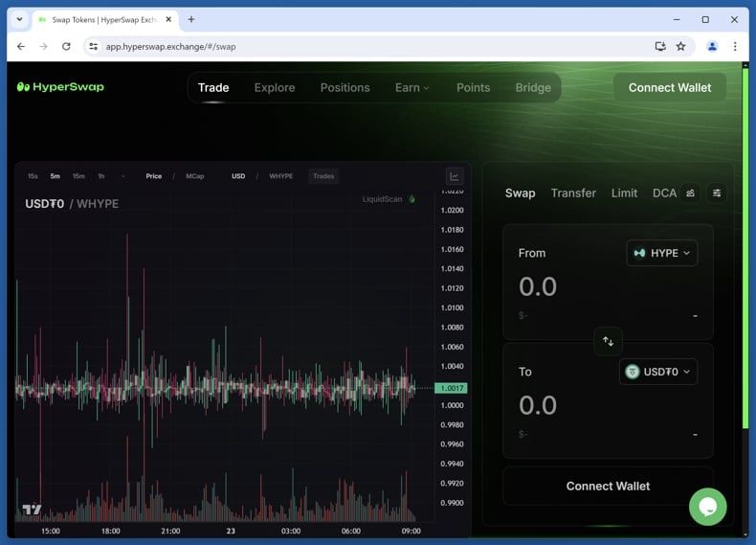Click the USD₮0 / WHYPE pair title
The image size is (756, 545).
(72, 204)
